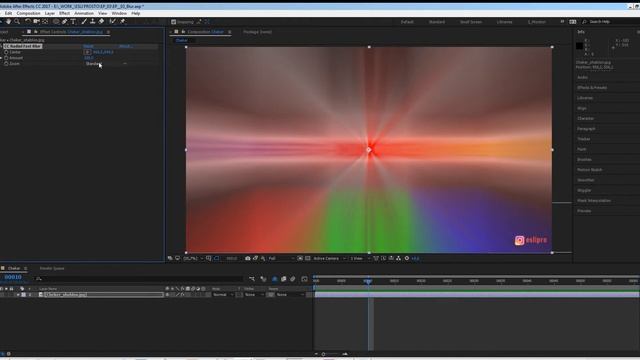Expand the Amount property twirl
This screenshot has height=360, width=640.
[x=1, y=58]
